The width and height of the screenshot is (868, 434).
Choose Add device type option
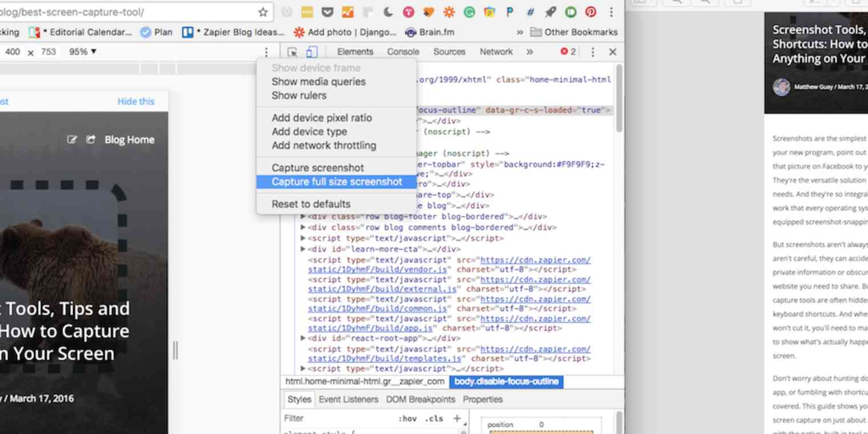coord(337,131)
